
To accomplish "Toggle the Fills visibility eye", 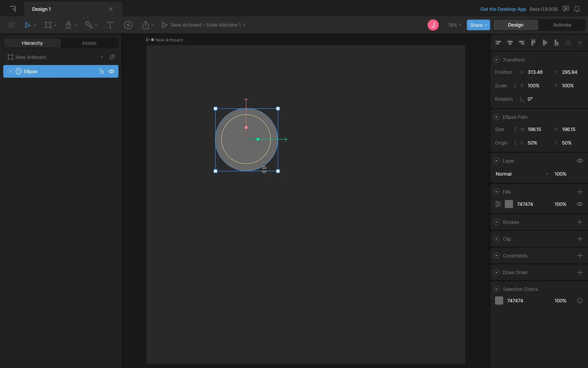I will [x=579, y=204].
